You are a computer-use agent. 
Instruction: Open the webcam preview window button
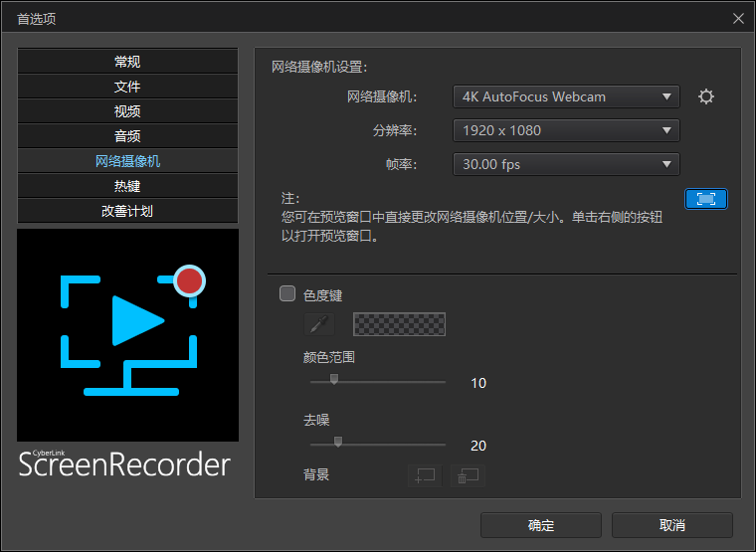tap(706, 199)
